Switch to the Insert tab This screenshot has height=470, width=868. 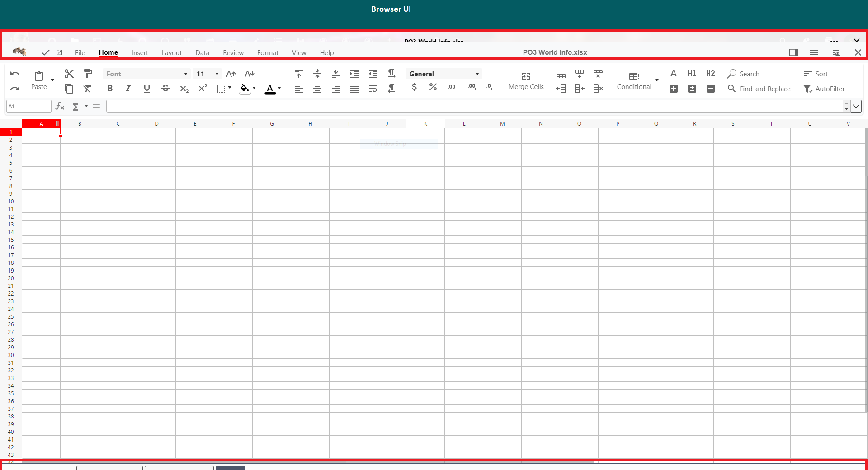click(x=140, y=53)
